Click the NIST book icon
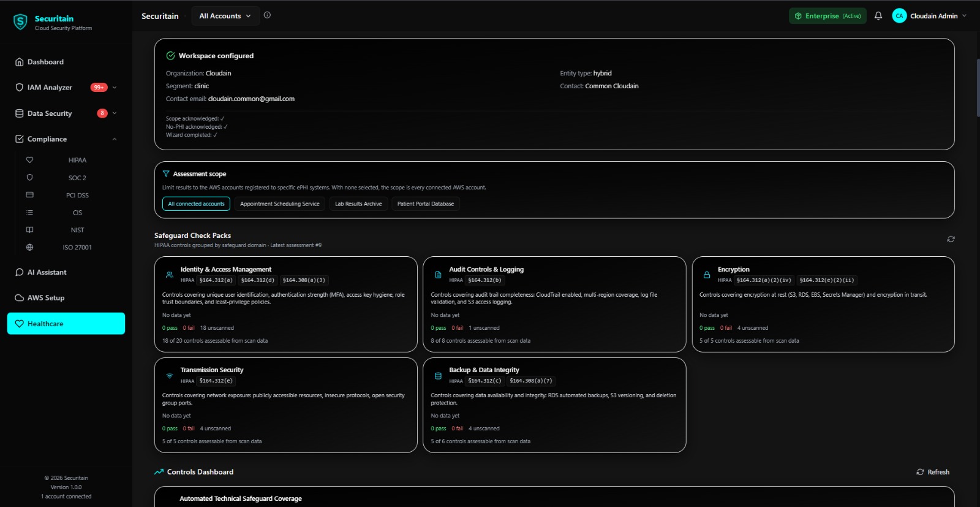 pos(29,230)
